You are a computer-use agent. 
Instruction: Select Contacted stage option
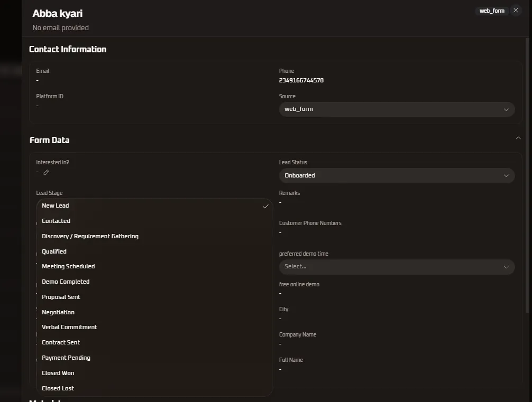click(x=155, y=221)
